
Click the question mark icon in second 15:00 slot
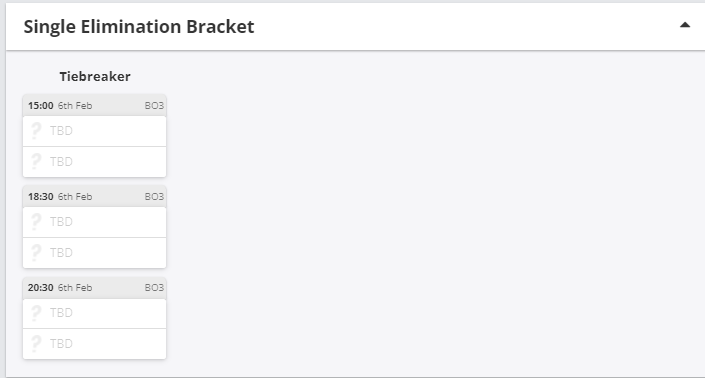[36, 161]
